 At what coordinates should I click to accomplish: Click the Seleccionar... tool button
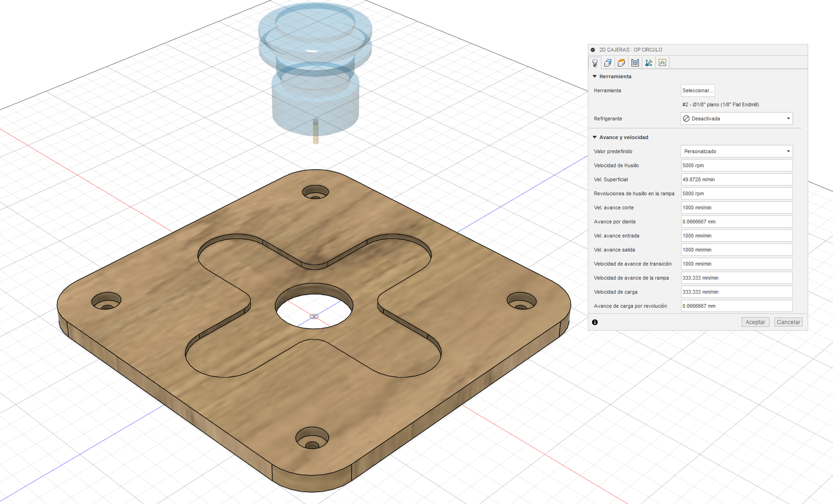coord(698,90)
